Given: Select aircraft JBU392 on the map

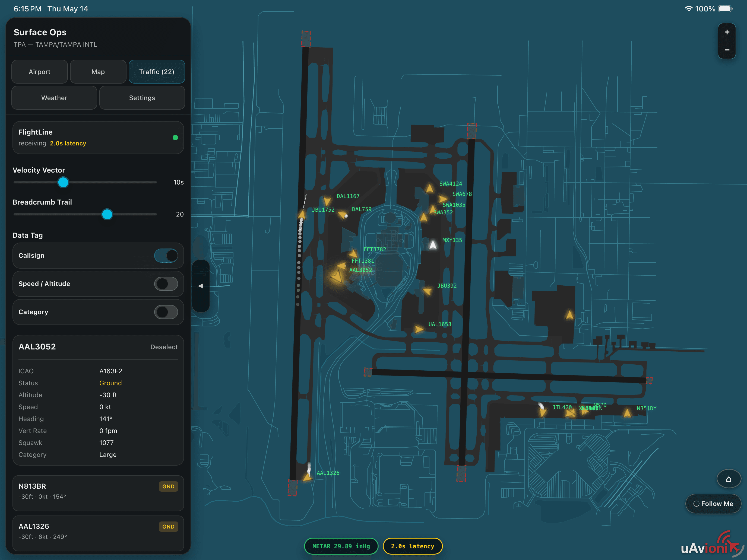Looking at the screenshot, I should (x=428, y=291).
